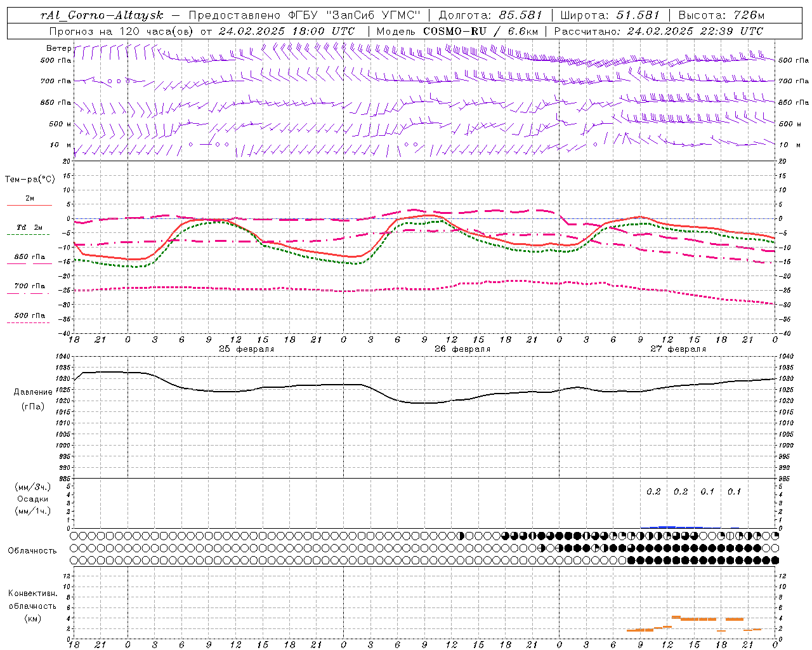Viewport: 812px width, 650px height.
Task: Click the 500 гПа dotted temperature legend line
Action: click(x=29, y=322)
